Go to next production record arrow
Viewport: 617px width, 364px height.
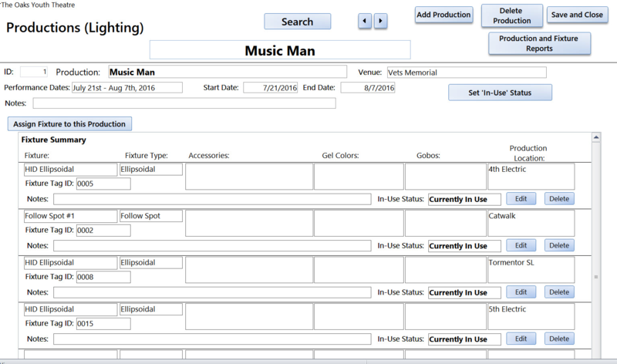coord(380,21)
